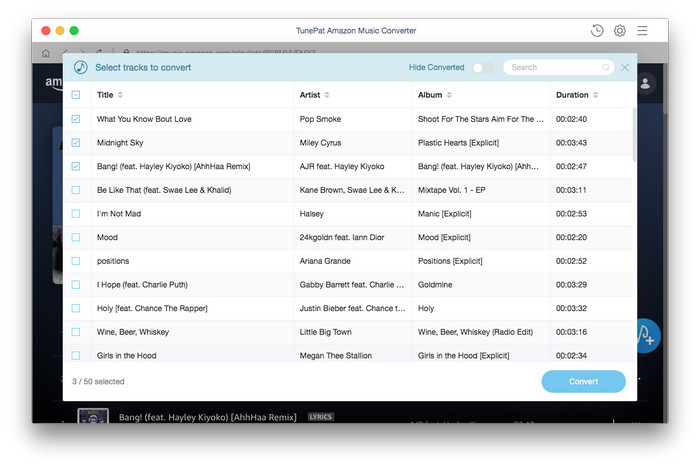Close the Select tracks dialog
The height and width of the screenshot is (469, 700).
pyautogui.click(x=625, y=67)
